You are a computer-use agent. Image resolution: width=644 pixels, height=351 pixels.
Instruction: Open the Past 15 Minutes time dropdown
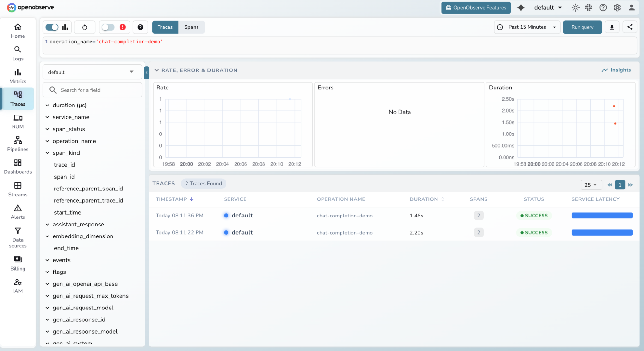tap(527, 27)
